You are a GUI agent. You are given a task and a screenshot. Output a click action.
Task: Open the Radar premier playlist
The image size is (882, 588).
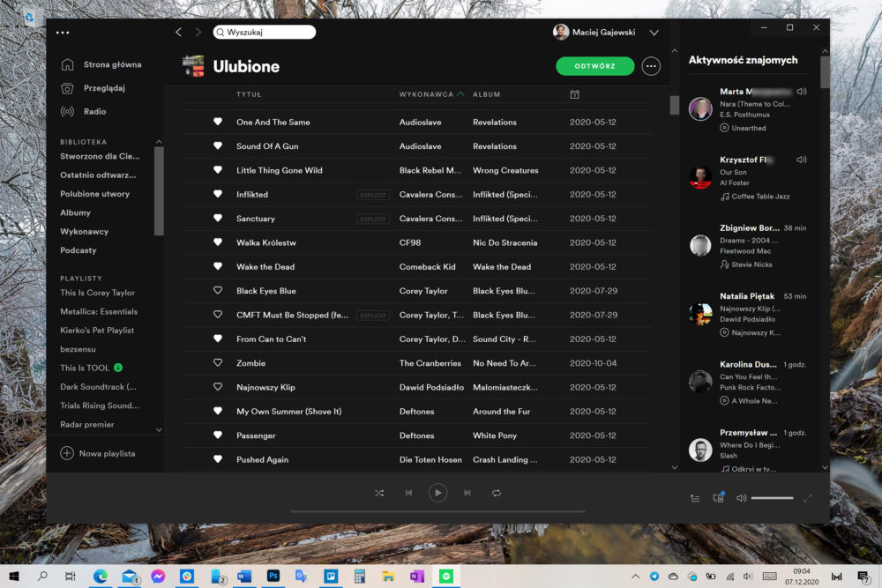(86, 424)
